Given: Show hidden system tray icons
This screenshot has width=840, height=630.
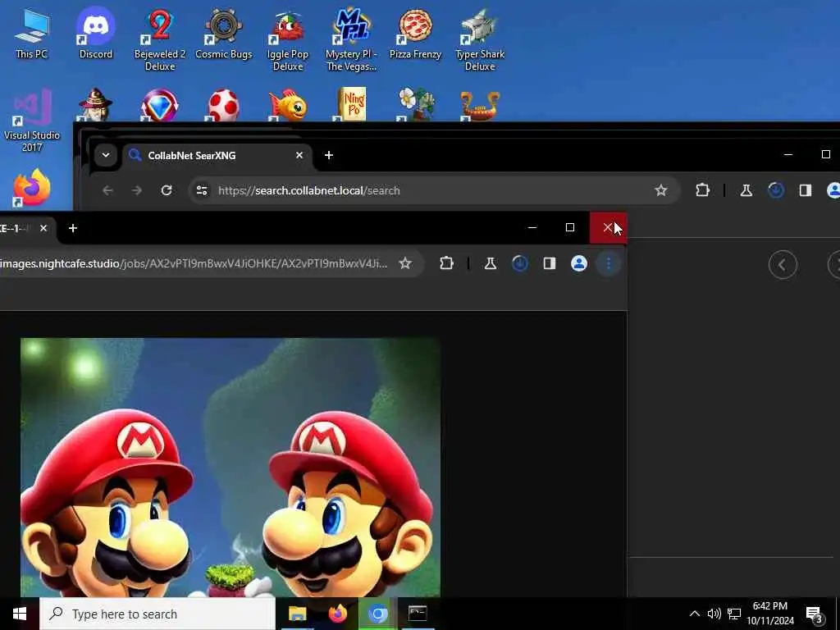Looking at the screenshot, I should click(x=694, y=614).
